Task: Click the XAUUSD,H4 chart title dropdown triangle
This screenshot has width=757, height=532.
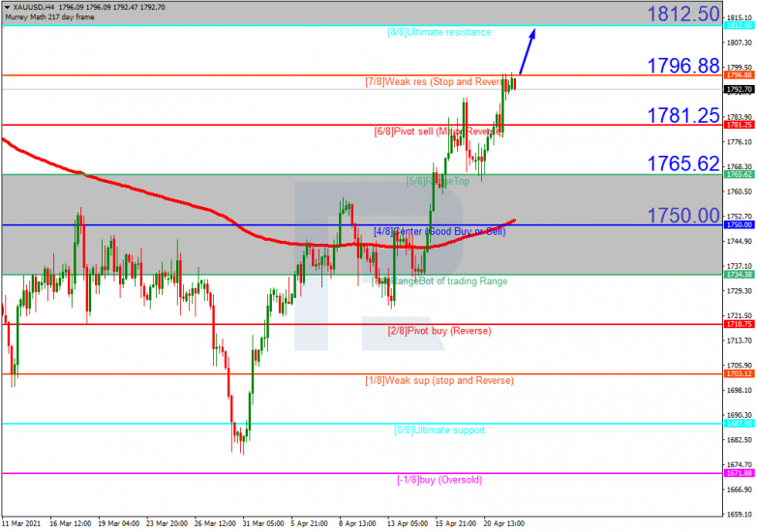Action: [x=7, y=7]
